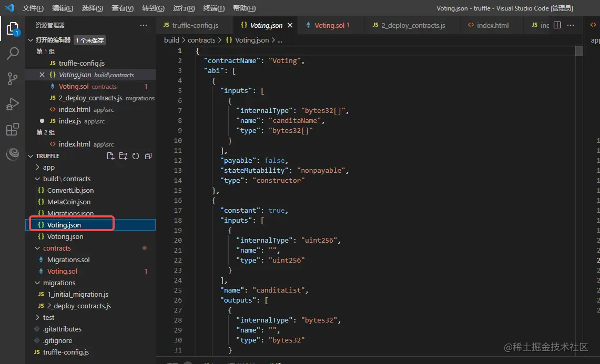The image size is (600, 364).
Task: Open Voting.json in file tree
Action: [90, 225]
